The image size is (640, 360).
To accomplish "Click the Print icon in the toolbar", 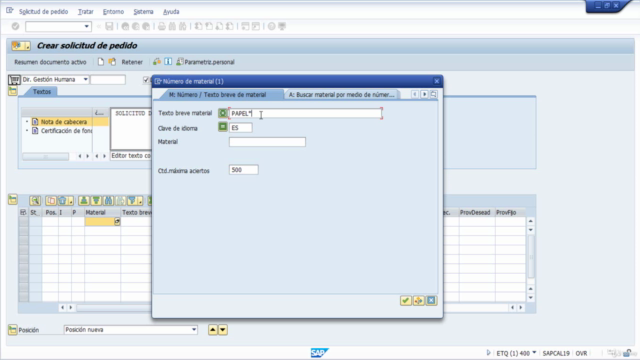I will 162,27.
